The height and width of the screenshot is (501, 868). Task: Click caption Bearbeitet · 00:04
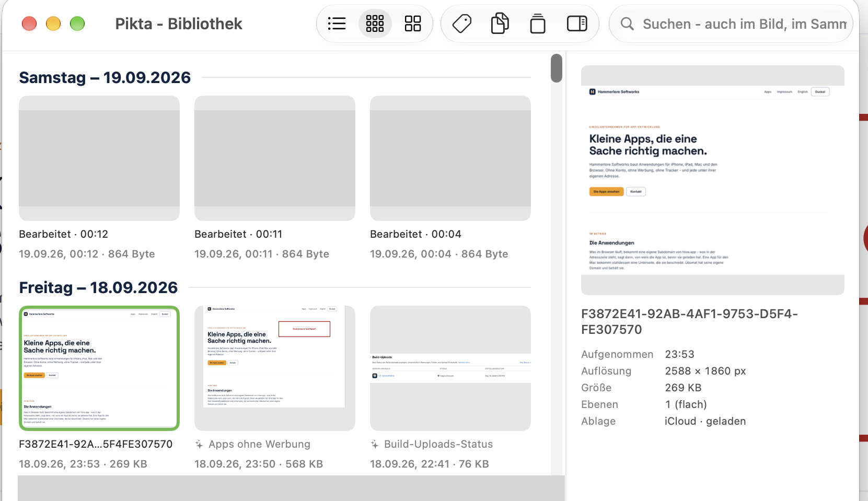point(416,234)
